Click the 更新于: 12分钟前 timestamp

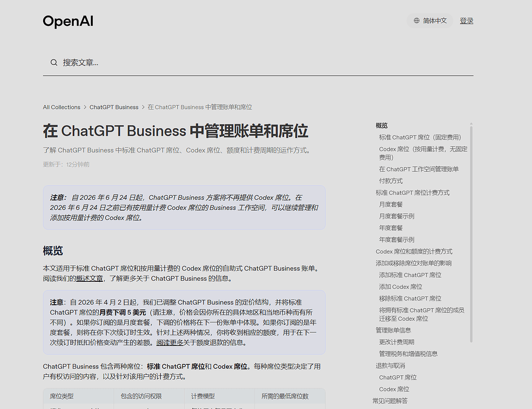coord(66,165)
